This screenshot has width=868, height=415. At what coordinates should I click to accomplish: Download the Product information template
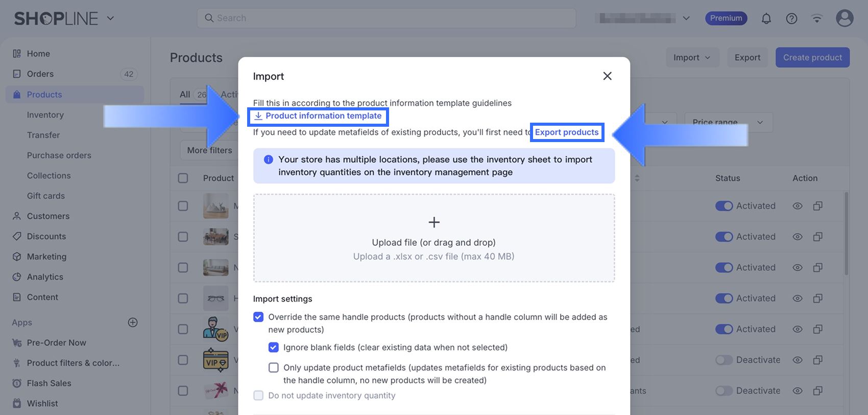[x=318, y=116]
